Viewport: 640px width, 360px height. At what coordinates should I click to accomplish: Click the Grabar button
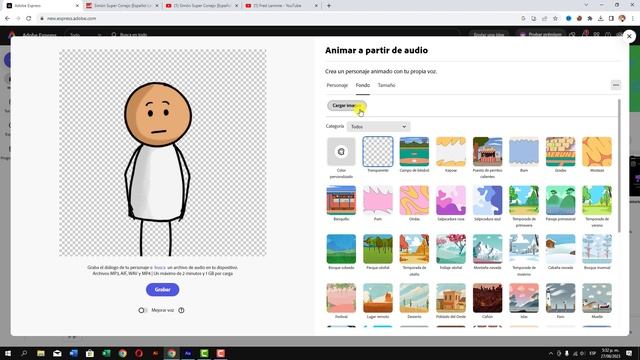[x=162, y=289]
